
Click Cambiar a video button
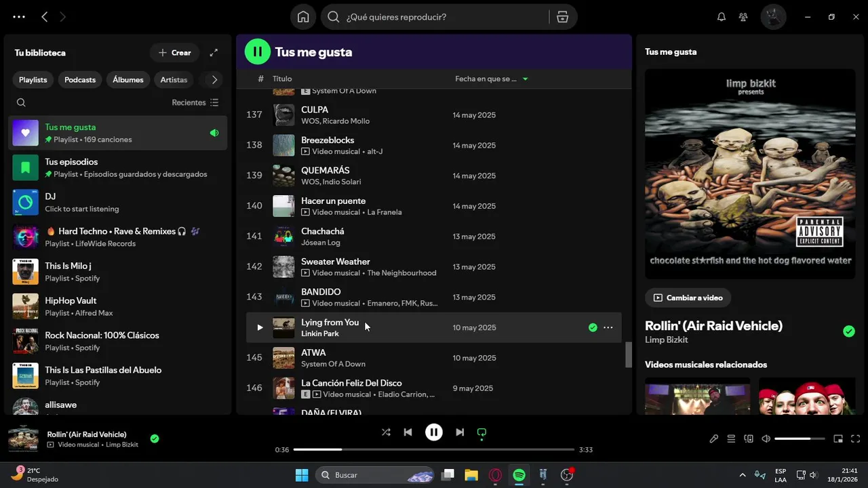tap(688, 298)
